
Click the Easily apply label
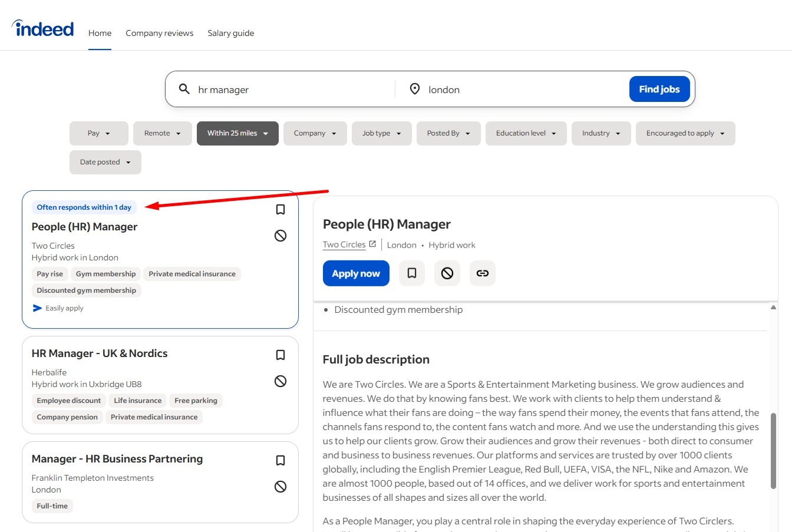[x=64, y=308]
